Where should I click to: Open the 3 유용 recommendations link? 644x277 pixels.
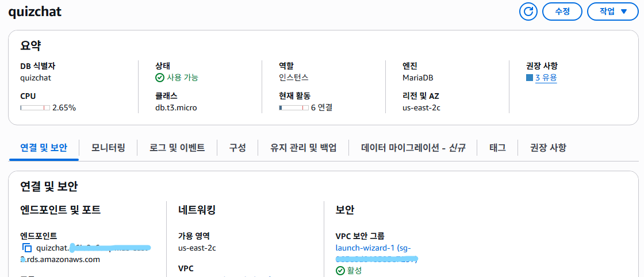tap(546, 78)
